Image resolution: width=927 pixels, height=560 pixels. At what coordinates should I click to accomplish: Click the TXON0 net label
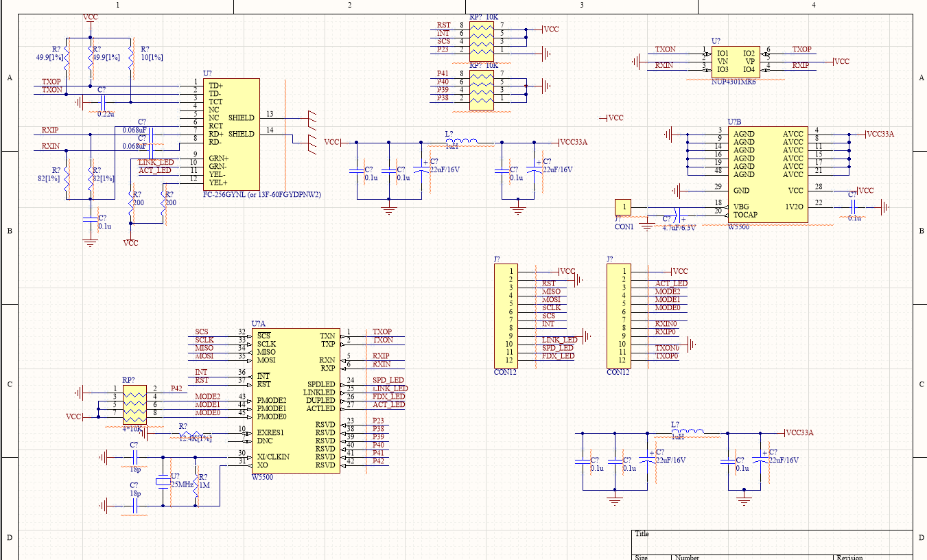(x=666, y=349)
